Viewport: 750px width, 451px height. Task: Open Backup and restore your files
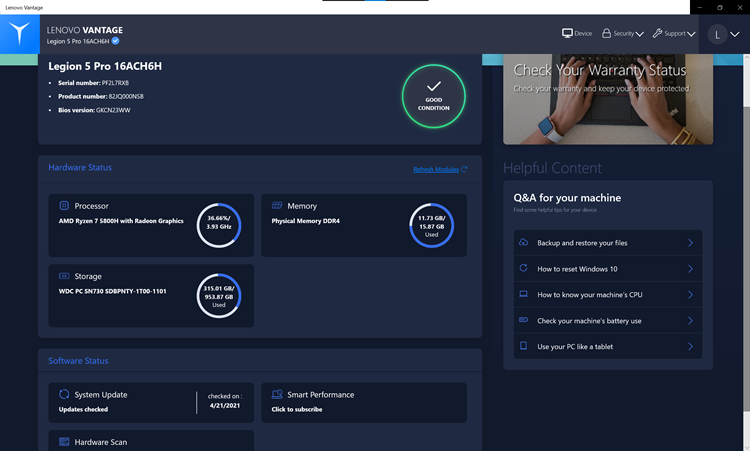click(x=608, y=243)
